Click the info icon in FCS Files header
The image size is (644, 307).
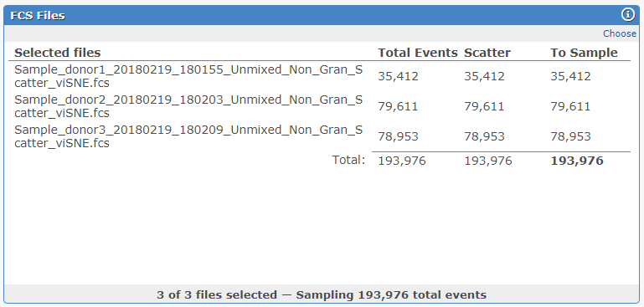pos(628,15)
